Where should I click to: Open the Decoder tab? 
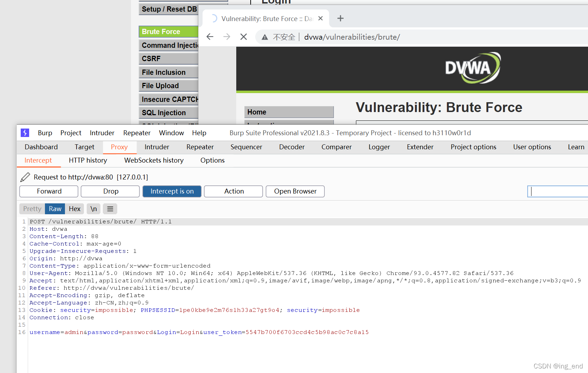292,147
